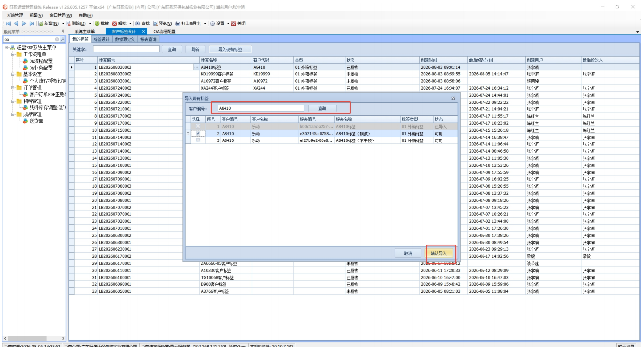
Task: Open the 新增 dropdown arrow
Action: (62, 23)
